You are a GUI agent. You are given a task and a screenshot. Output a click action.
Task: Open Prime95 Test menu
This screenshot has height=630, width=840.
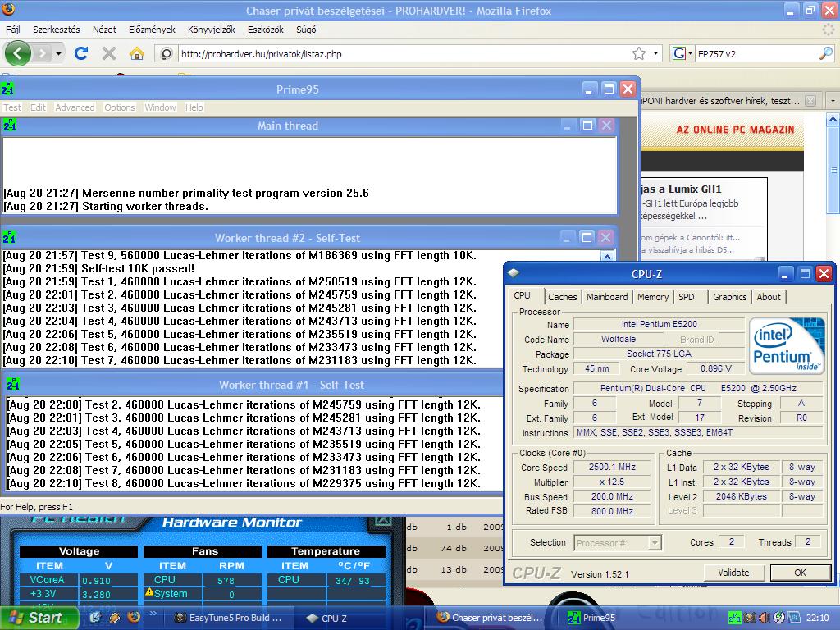11,107
